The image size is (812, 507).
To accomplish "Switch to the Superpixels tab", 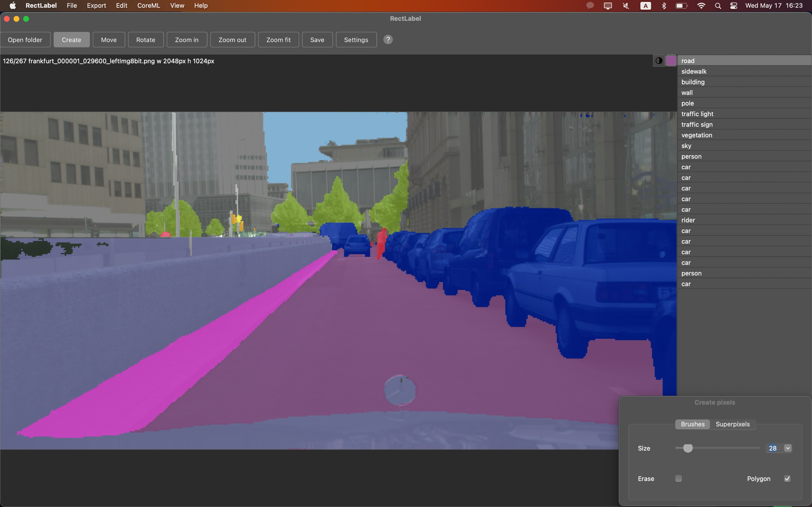I will click(732, 424).
